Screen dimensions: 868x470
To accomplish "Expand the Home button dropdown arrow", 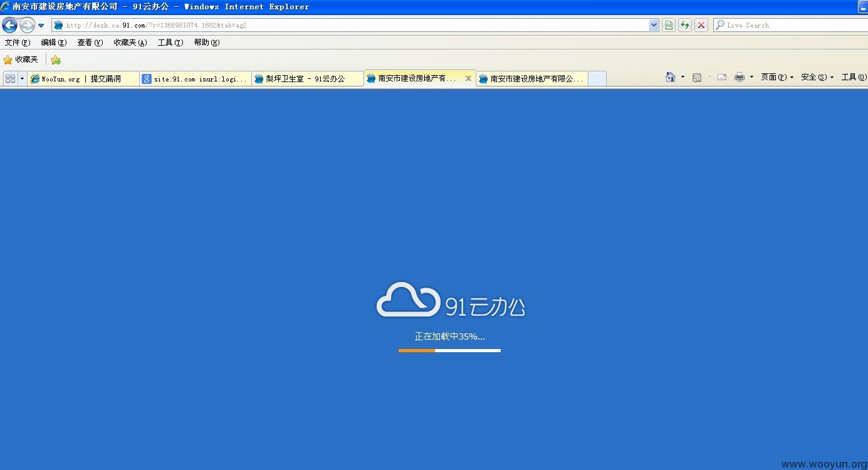I will tap(682, 77).
